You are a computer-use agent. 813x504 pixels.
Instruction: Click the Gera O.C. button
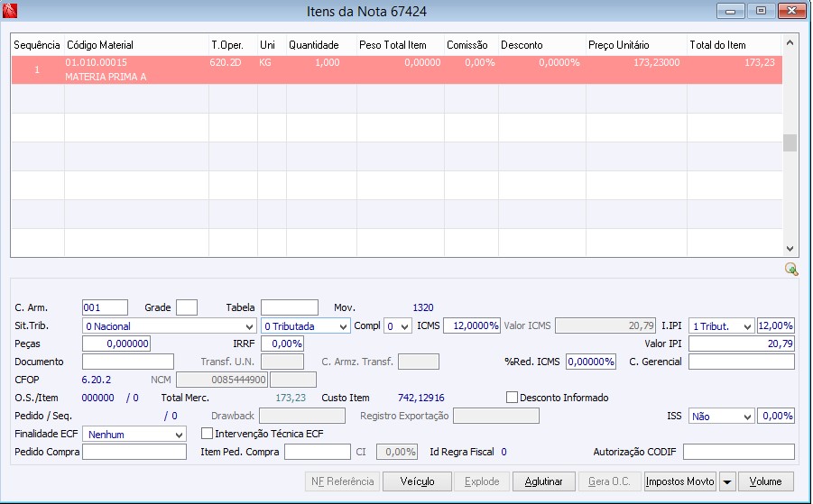tap(609, 481)
